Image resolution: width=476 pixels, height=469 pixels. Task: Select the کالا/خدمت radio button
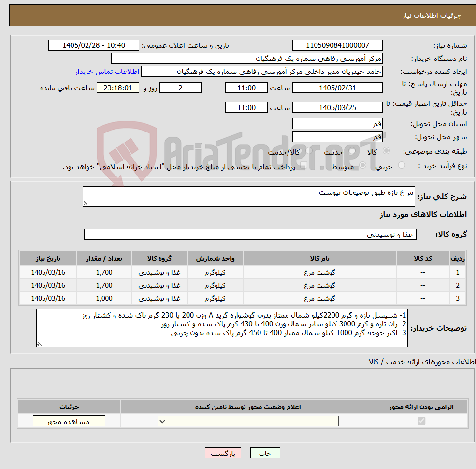pyautogui.click(x=309, y=151)
